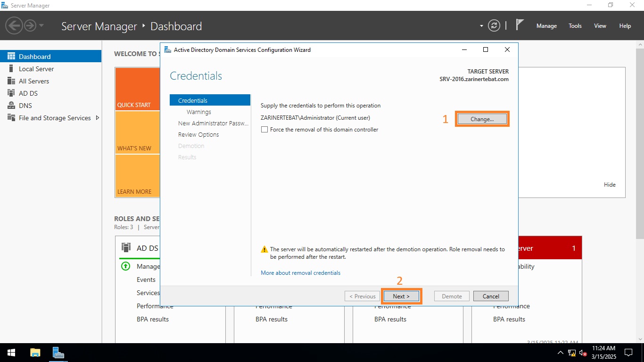Image resolution: width=644 pixels, height=362 pixels.
Task: Click the WHAT'S NEW tile
Action: [x=137, y=132]
